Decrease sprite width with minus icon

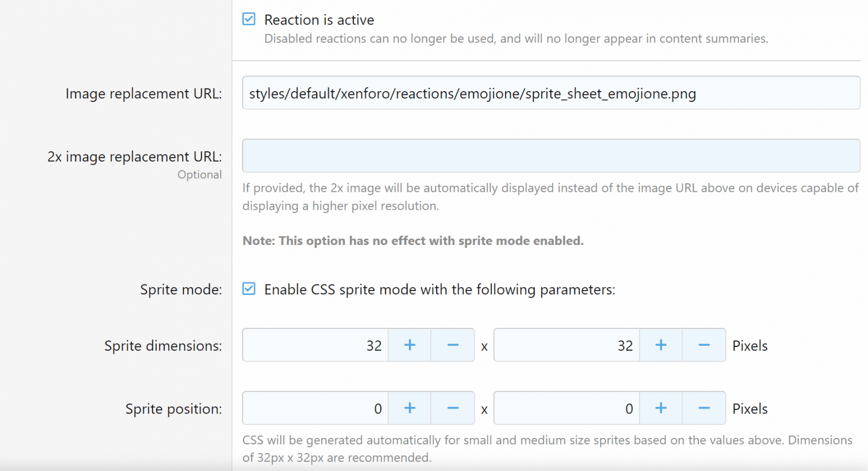[x=453, y=345]
